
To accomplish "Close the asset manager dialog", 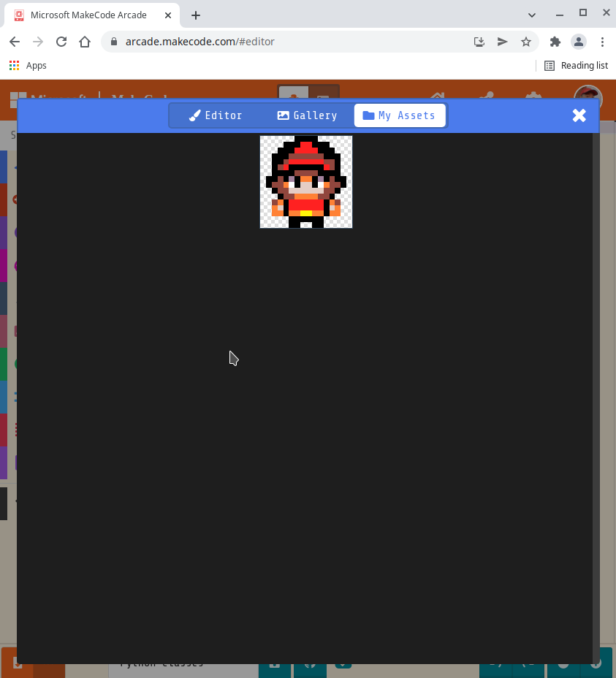I will click(x=579, y=115).
